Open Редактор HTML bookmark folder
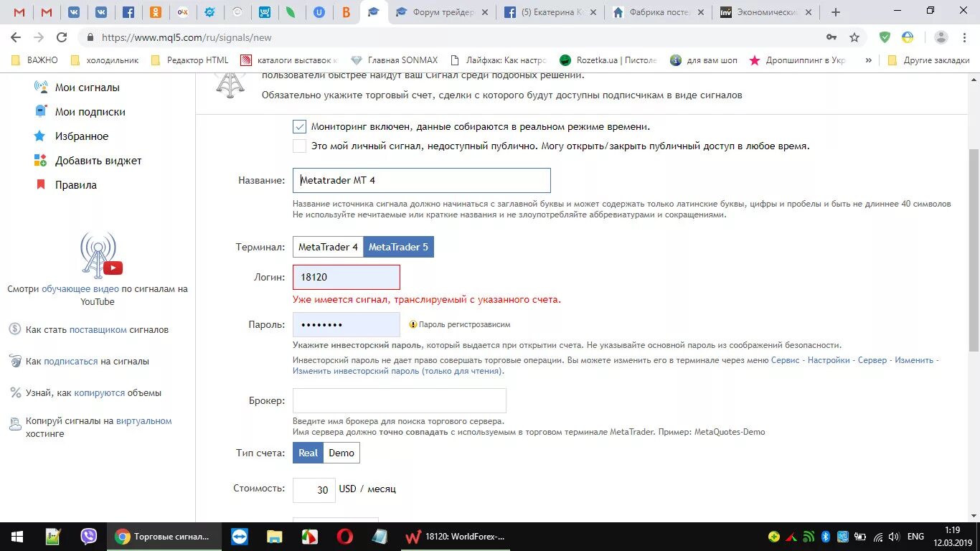 click(190, 60)
